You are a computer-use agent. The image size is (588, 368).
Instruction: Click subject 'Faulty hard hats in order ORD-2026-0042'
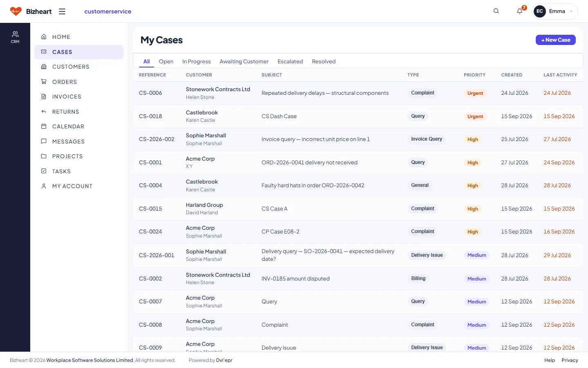tap(313, 185)
